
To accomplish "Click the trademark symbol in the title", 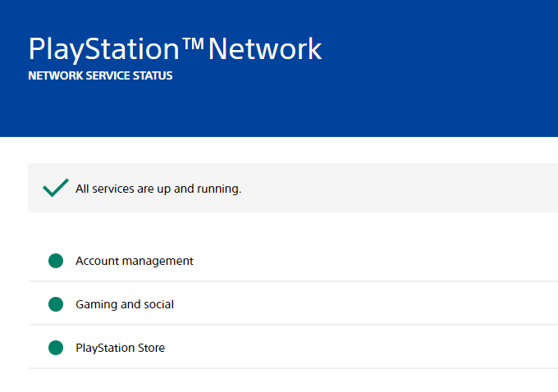I will [x=193, y=45].
